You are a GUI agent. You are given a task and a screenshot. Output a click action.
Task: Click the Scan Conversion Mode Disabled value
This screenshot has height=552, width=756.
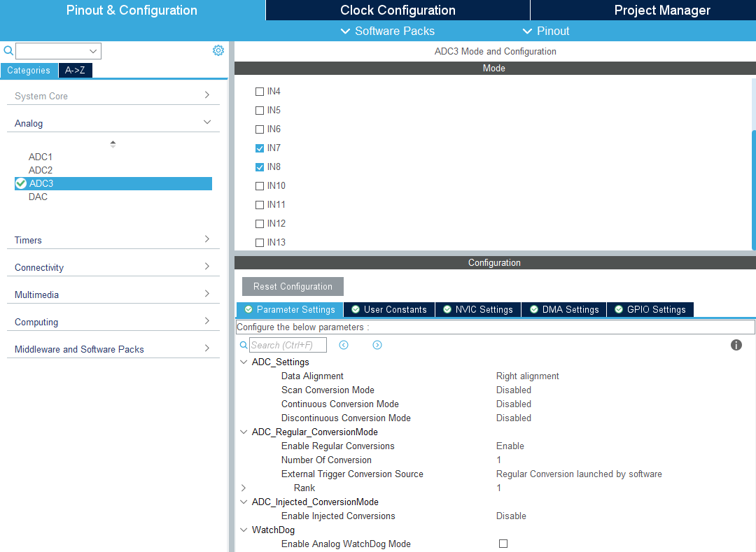[x=514, y=390]
